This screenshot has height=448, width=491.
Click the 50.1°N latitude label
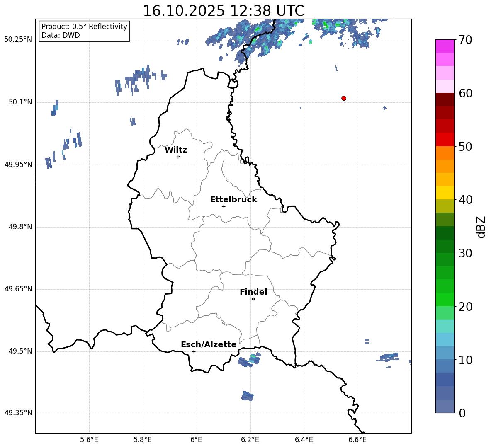coord(20,102)
